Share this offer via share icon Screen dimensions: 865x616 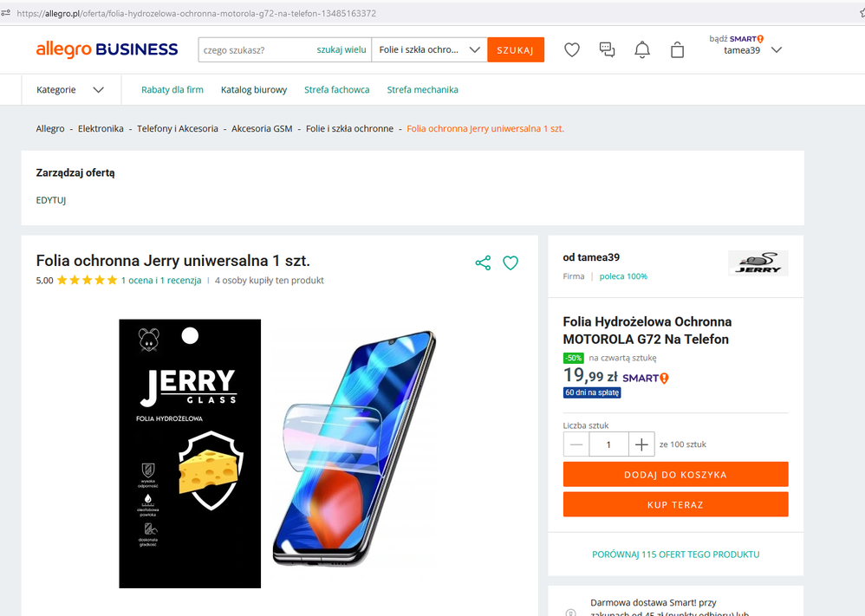point(483,263)
